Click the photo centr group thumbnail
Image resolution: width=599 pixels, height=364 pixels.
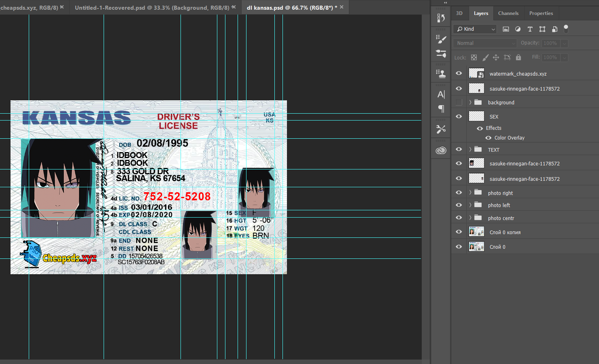pos(478,218)
